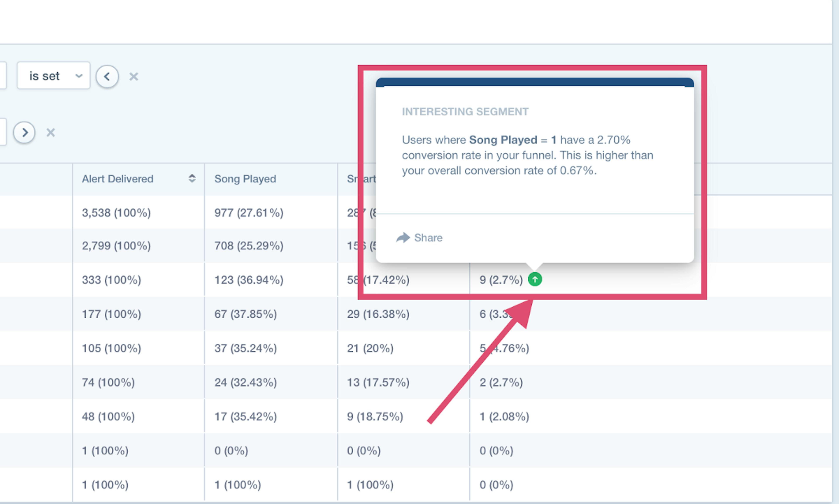839x504 pixels.
Task: Remove the 'is set' filter with X
Action: tap(133, 76)
